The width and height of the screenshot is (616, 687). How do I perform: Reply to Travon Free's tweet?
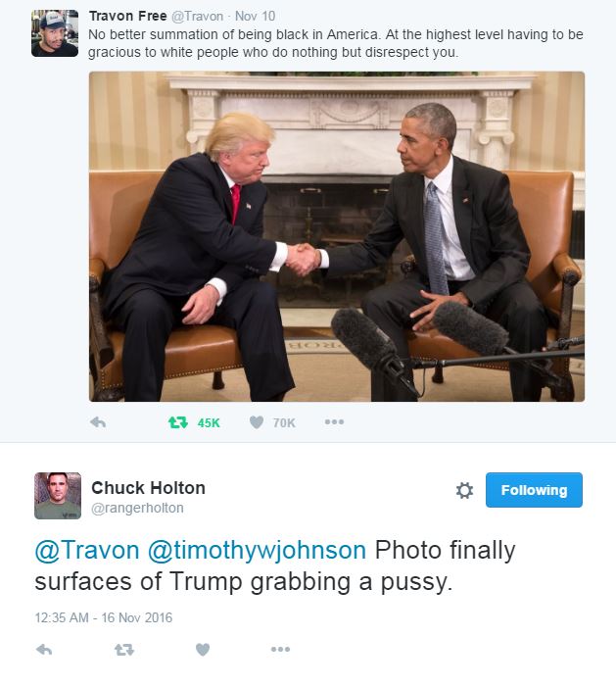point(98,422)
